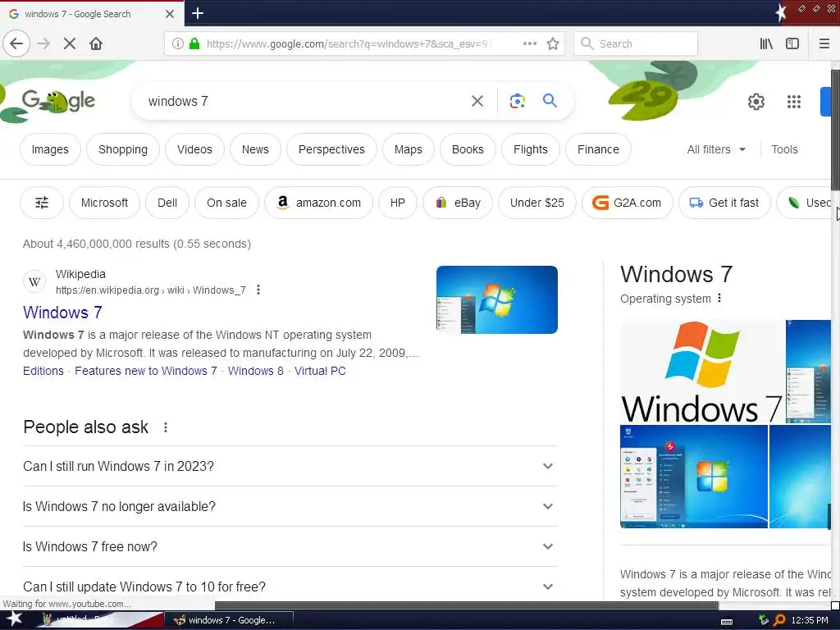
Task: Open the All filters dropdown
Action: coord(716,149)
